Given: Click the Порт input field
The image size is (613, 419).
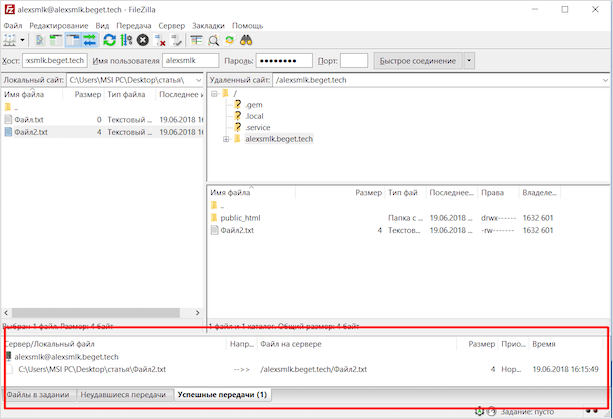Looking at the screenshot, I should pyautogui.click(x=353, y=61).
